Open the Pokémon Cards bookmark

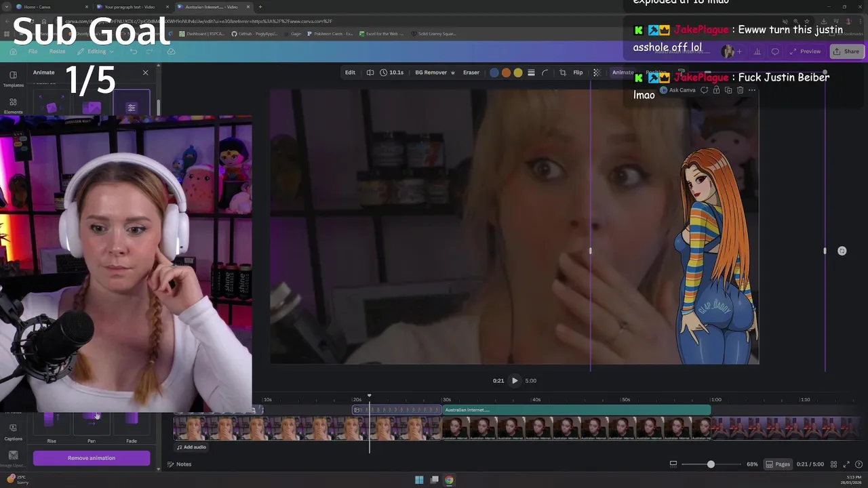(x=330, y=34)
